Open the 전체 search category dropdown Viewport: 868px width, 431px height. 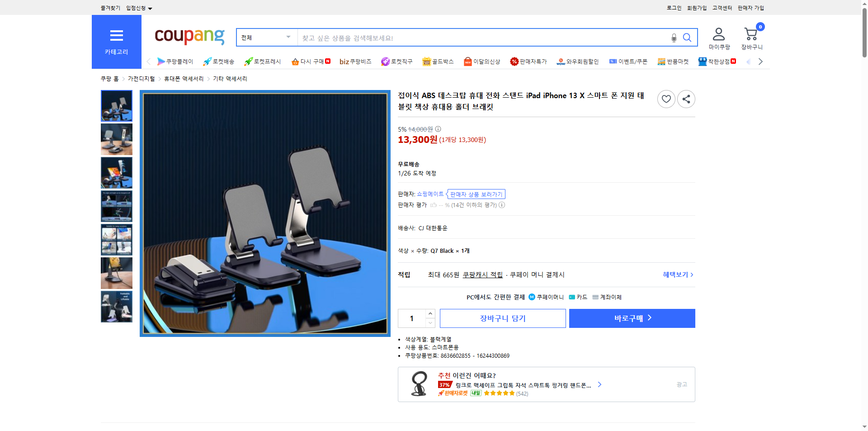tap(266, 38)
